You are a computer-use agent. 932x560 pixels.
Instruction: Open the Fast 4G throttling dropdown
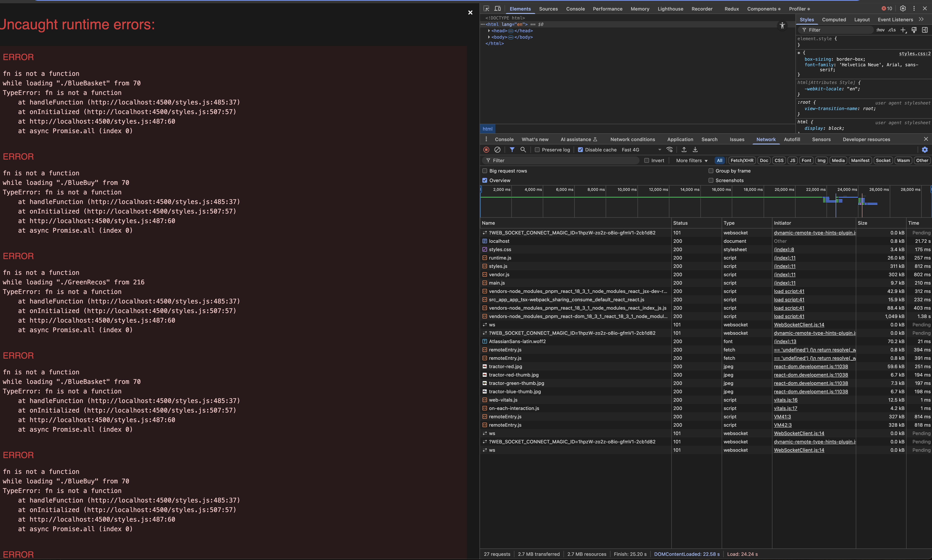click(x=641, y=150)
